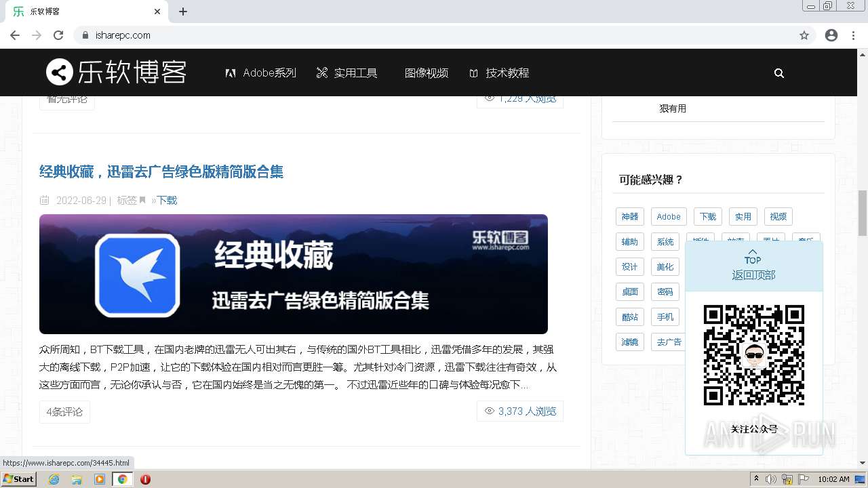Select the 神器 tag
The height and width of the screenshot is (488, 868).
(x=630, y=216)
